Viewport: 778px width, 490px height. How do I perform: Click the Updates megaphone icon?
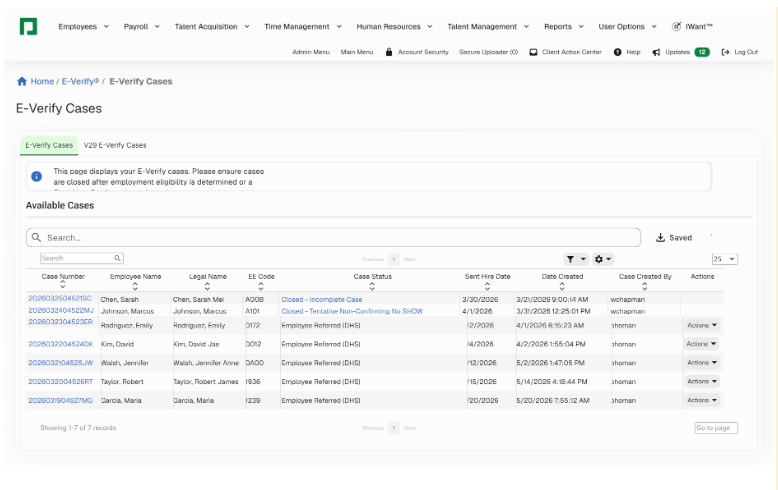pyautogui.click(x=656, y=52)
